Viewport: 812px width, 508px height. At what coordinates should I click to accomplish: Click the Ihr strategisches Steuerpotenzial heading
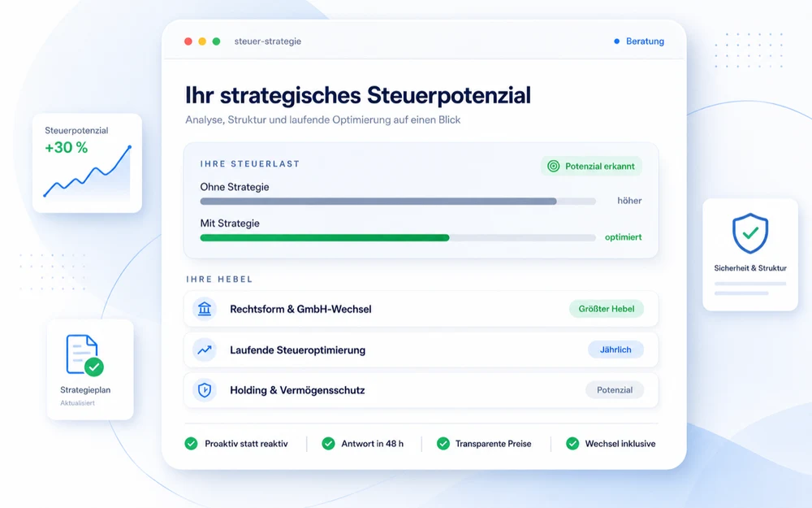tap(358, 96)
